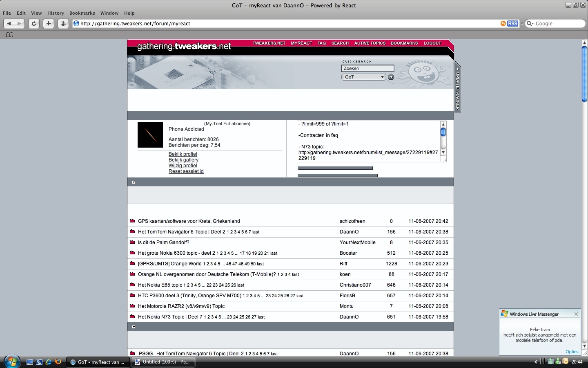Expand hidden system tray icons chevron
This screenshot has height=368, width=588.
click(x=536, y=361)
